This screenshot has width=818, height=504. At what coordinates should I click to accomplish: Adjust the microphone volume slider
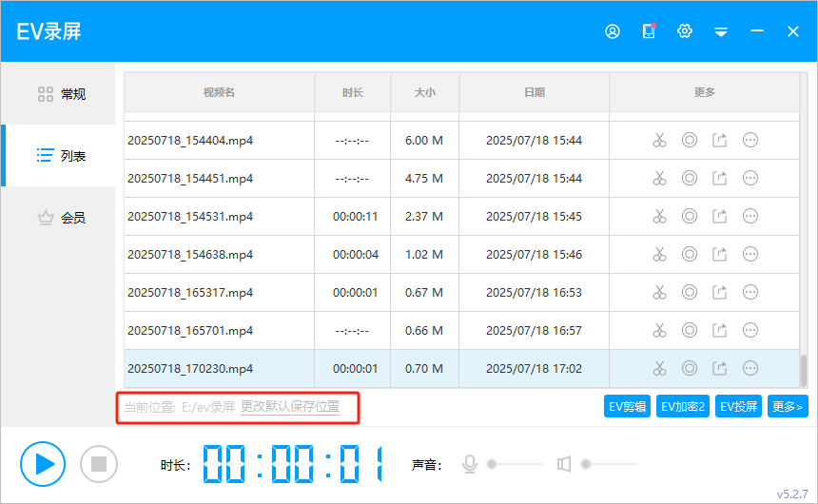tap(515, 464)
